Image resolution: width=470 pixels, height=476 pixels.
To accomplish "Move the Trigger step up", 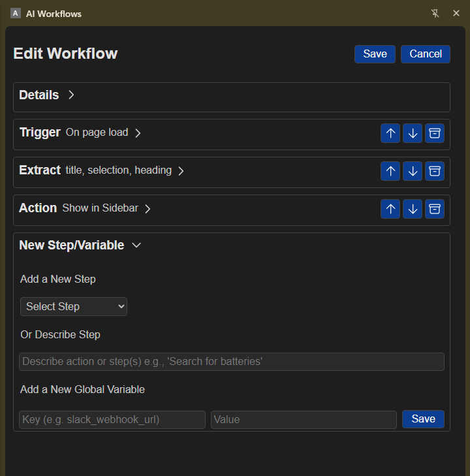I will pos(390,133).
